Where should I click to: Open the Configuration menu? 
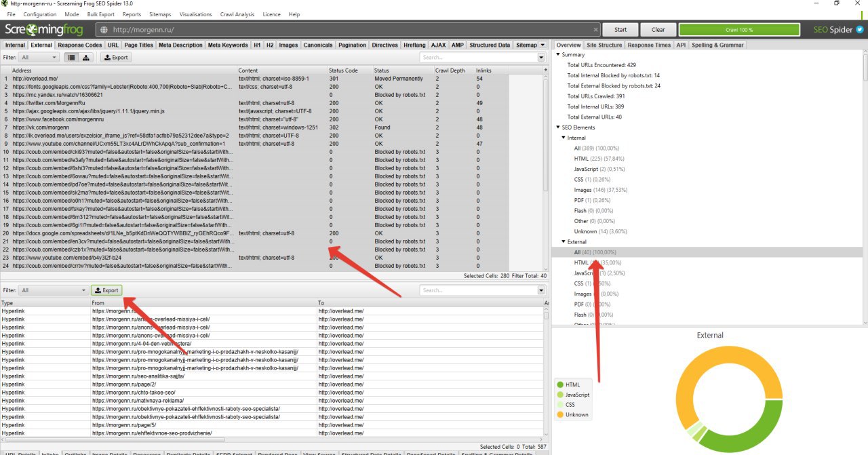pos(40,14)
